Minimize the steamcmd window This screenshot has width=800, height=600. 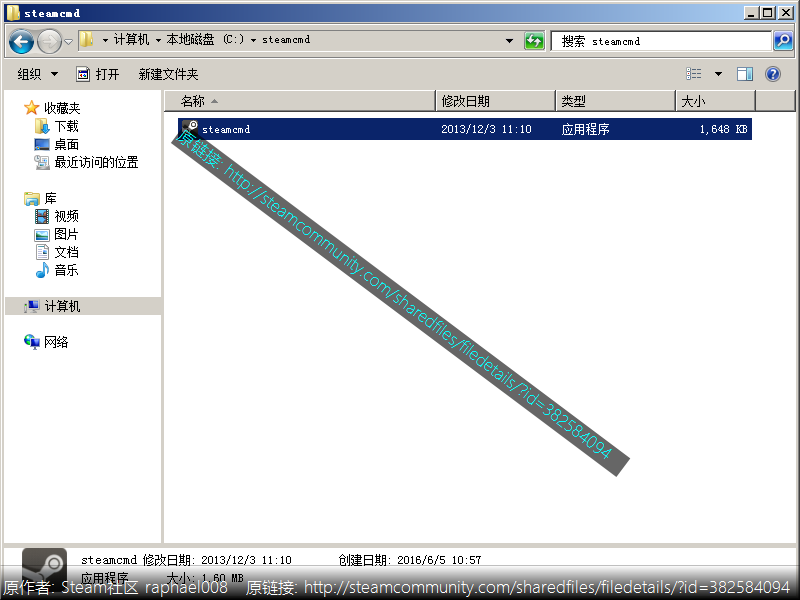pos(751,13)
